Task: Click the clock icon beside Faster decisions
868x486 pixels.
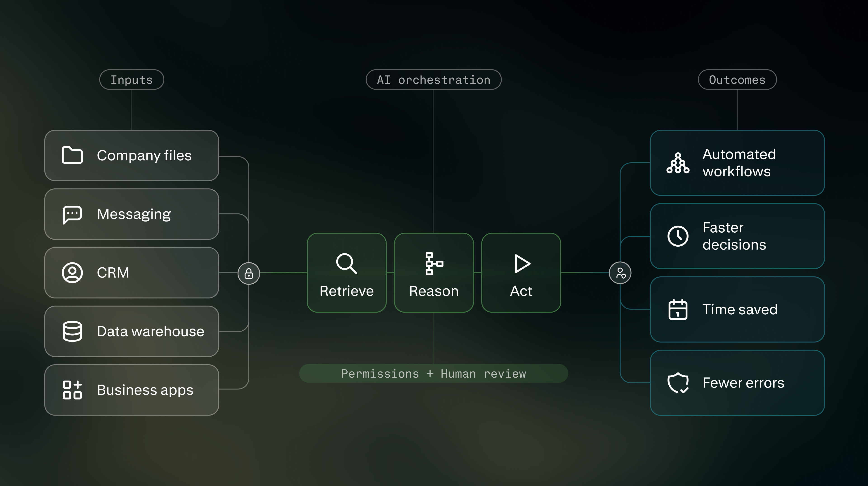Action: pos(678,236)
